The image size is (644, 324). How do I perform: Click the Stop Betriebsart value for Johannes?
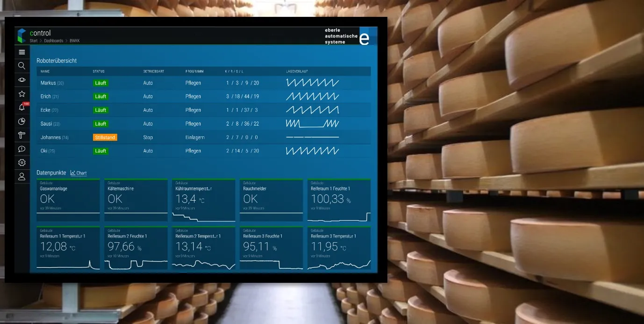148,137
